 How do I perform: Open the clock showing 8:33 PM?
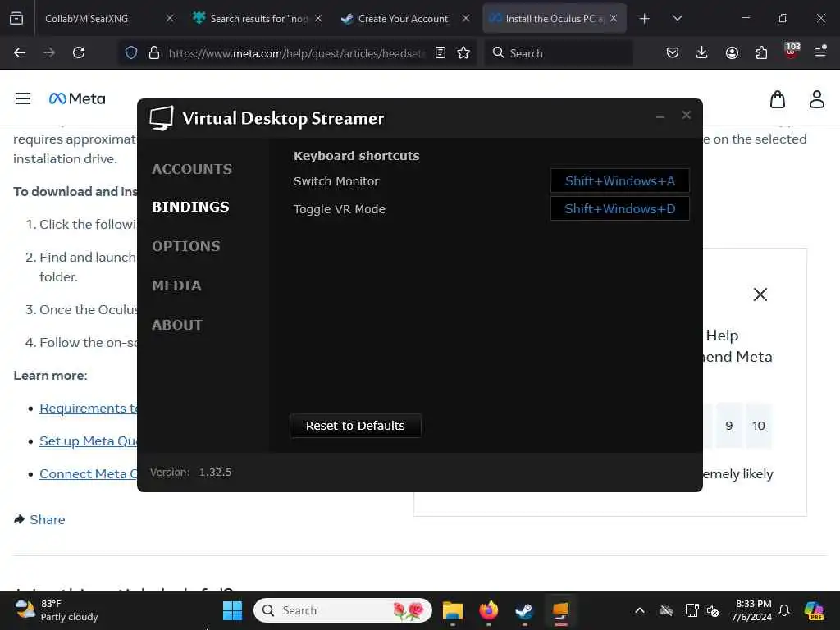click(x=751, y=610)
